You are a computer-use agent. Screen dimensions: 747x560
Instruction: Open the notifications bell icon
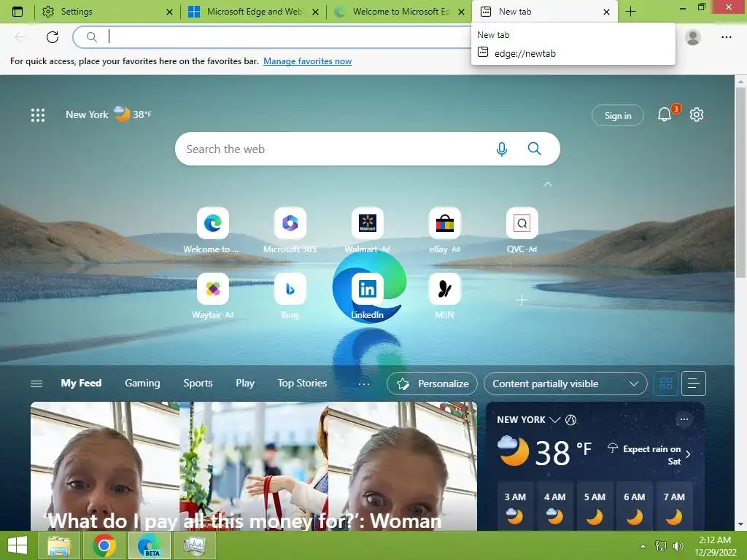pyautogui.click(x=664, y=114)
